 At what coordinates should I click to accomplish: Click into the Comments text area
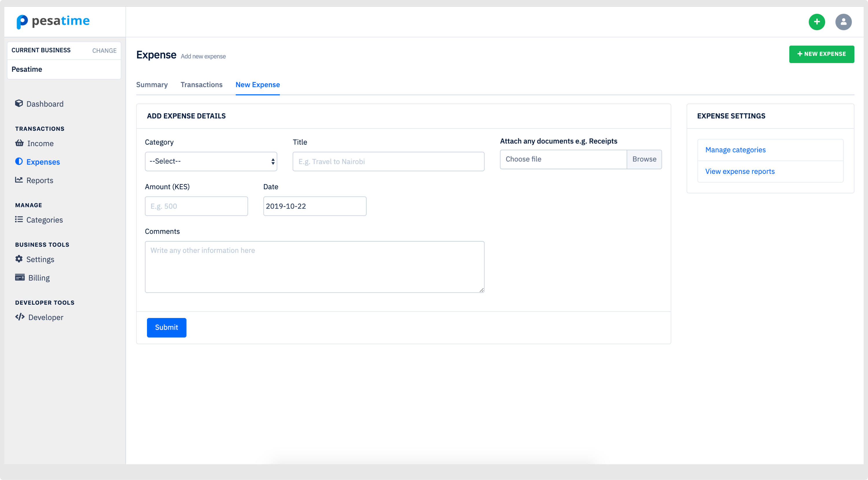click(x=315, y=267)
